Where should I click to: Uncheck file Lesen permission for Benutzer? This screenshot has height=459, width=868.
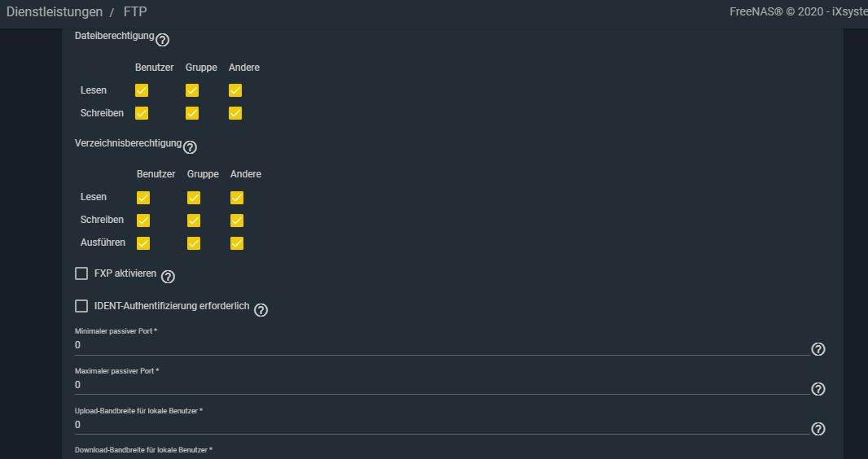(142, 90)
